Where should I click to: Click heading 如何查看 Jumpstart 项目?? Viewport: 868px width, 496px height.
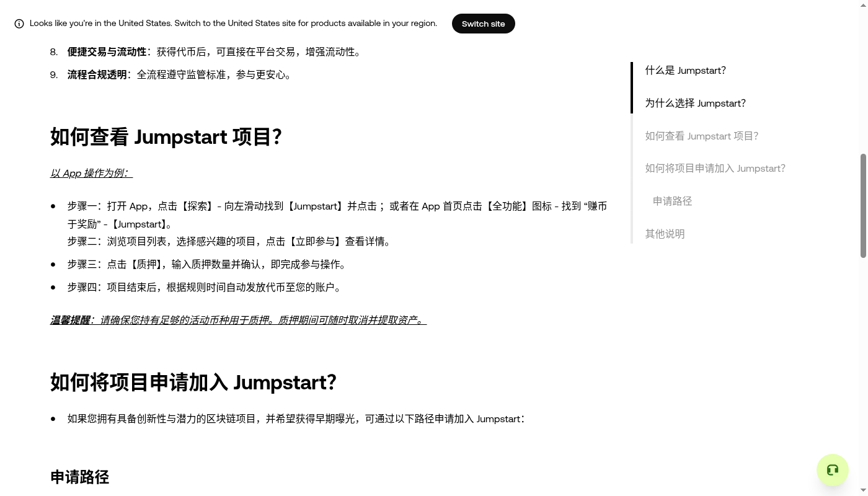click(x=166, y=136)
